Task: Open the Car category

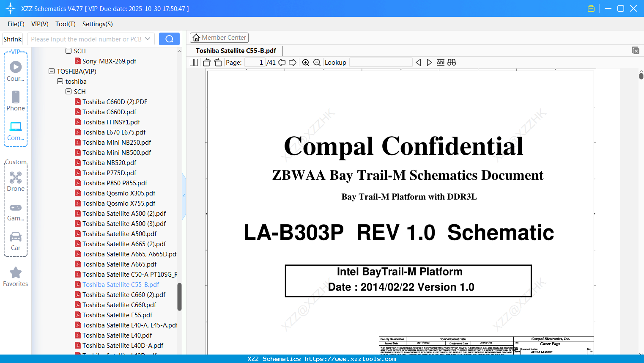Action: coord(16,241)
